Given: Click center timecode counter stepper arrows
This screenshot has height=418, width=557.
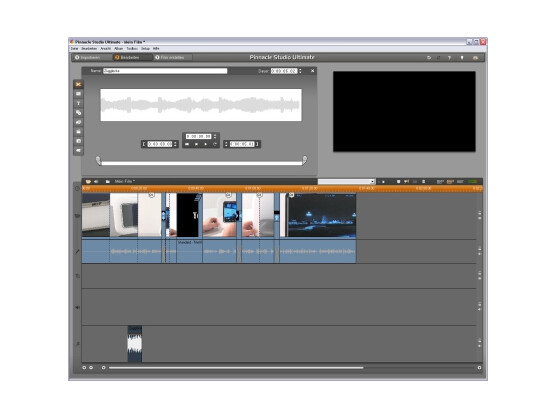Looking at the screenshot, I should pos(215,136).
